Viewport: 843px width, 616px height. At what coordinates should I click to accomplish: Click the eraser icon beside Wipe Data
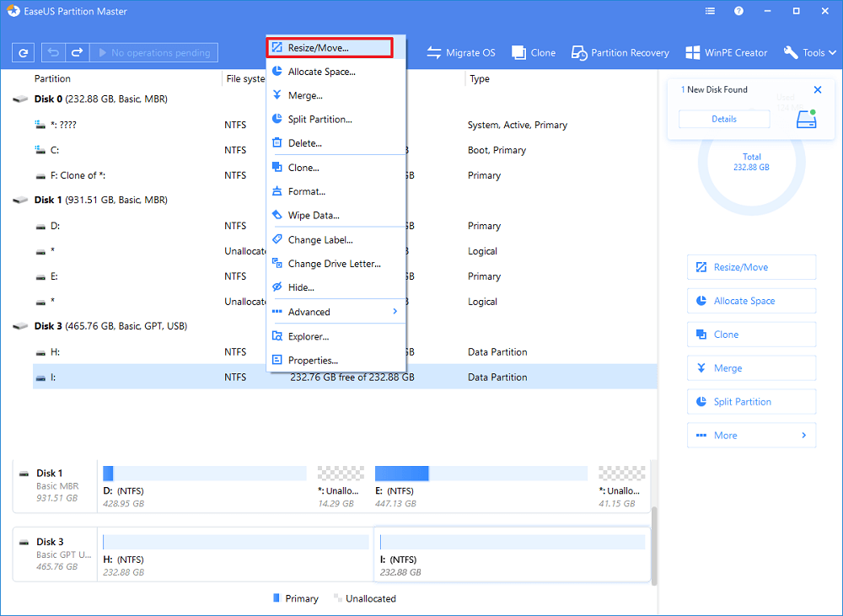coord(277,215)
